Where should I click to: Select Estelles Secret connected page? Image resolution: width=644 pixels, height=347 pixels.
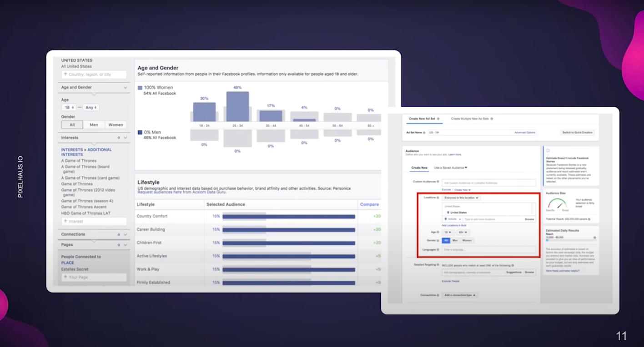coord(75,269)
